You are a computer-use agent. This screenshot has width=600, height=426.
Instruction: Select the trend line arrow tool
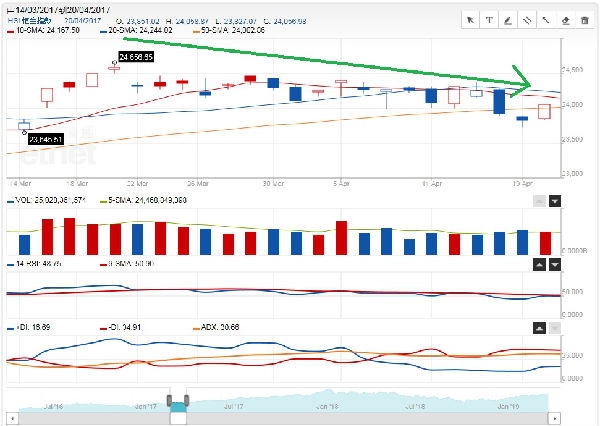546,19
